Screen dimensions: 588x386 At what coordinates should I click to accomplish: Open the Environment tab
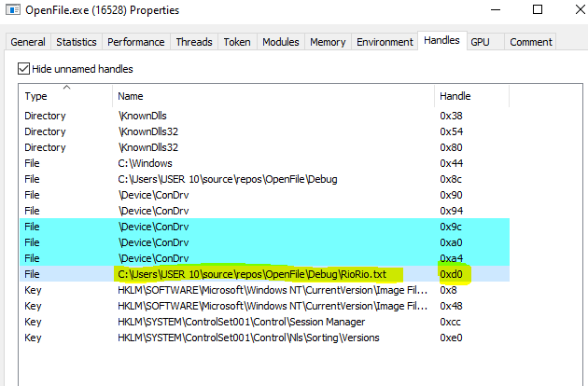point(385,42)
